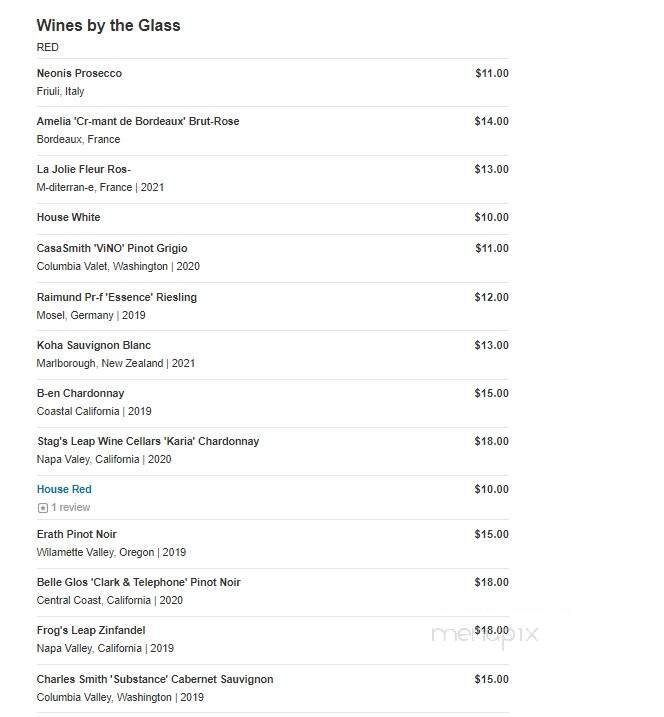Select Stag's Leap 'Karia' Chardonnay

[x=148, y=441]
